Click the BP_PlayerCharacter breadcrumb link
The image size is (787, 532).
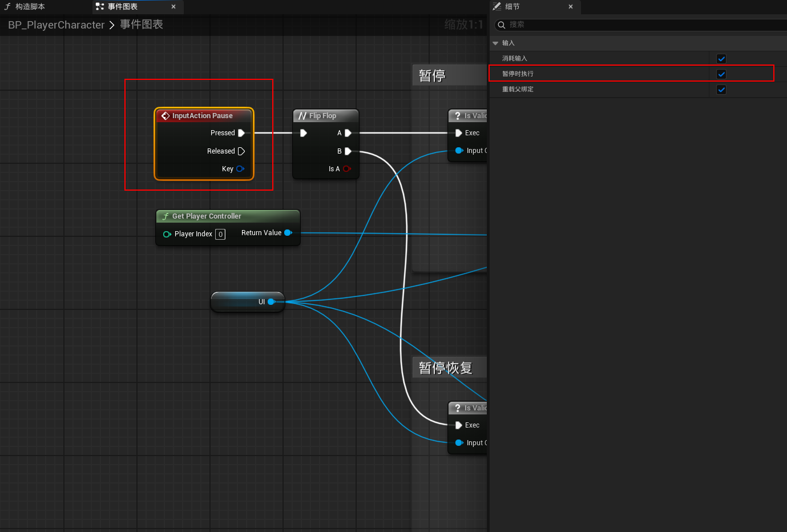(56, 25)
